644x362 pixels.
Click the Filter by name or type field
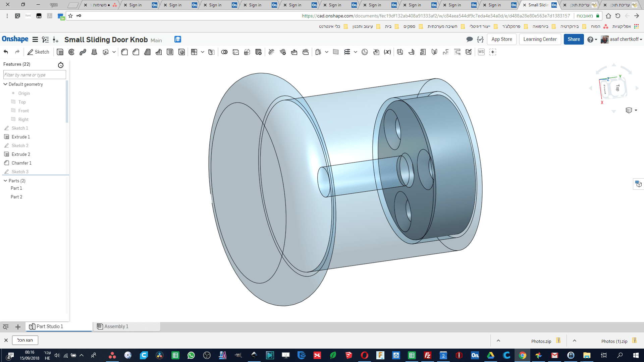pos(35,75)
